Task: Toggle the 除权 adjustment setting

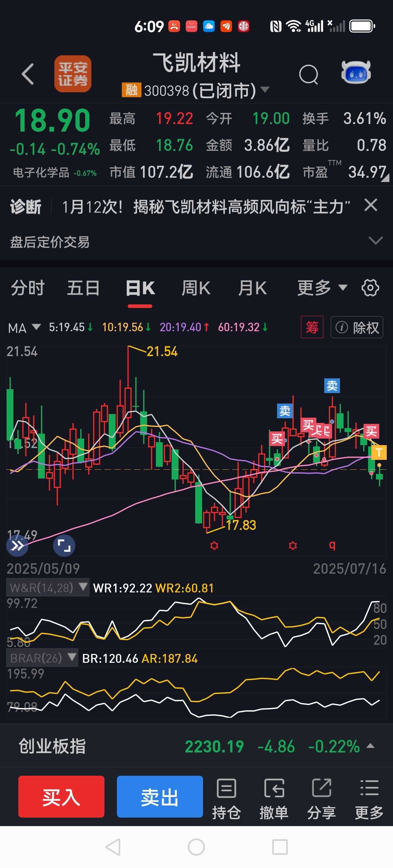Action: [357, 327]
